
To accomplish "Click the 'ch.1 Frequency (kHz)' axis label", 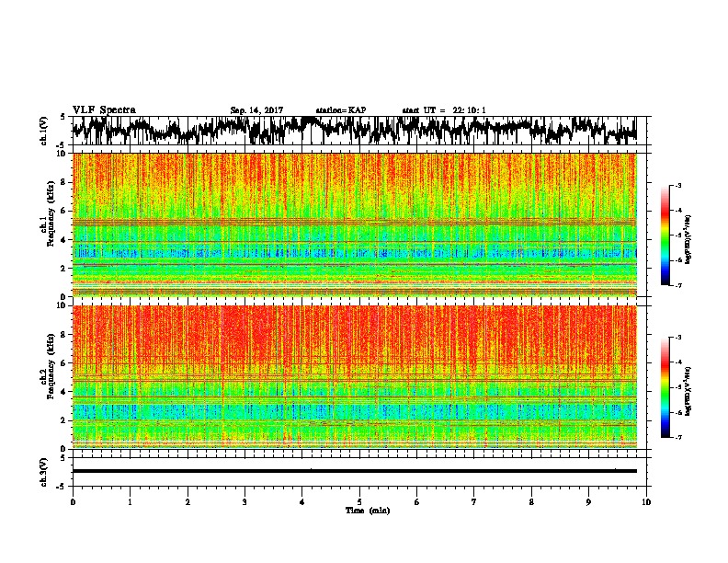I will (x=47, y=215).
